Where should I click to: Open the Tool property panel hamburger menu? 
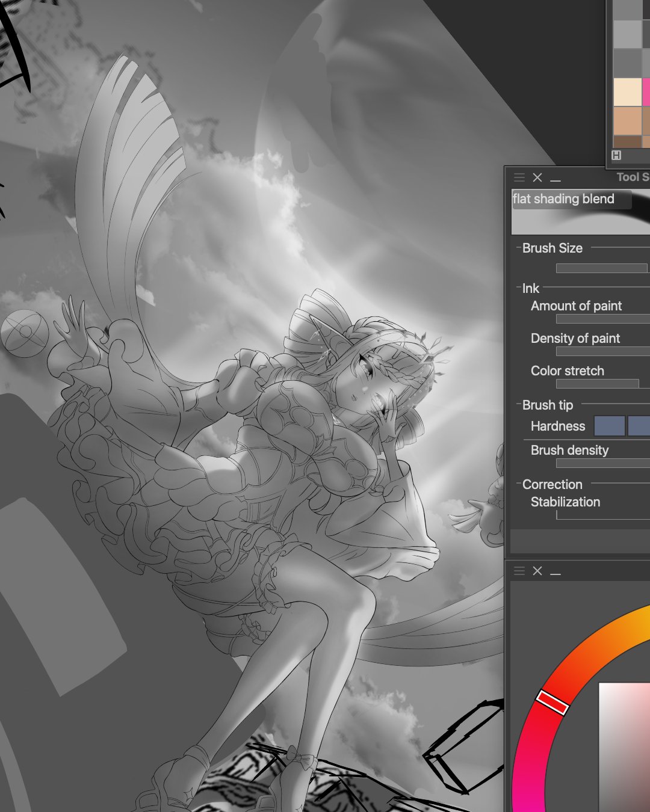tap(519, 177)
